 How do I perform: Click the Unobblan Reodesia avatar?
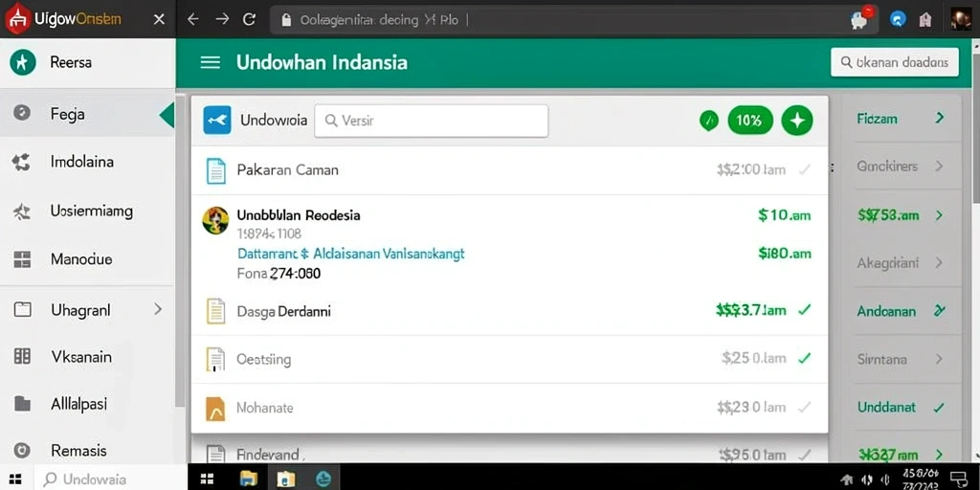click(215, 221)
